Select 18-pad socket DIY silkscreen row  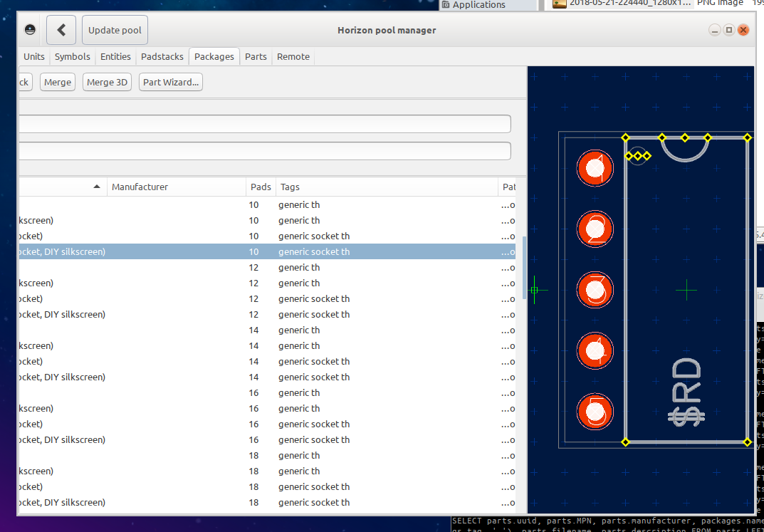[267, 502]
